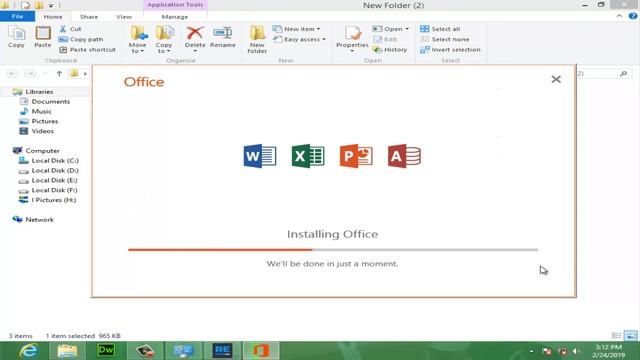Screen dimensions: 640x360
Task: Select Libraries in navigation pane
Action: click(39, 91)
